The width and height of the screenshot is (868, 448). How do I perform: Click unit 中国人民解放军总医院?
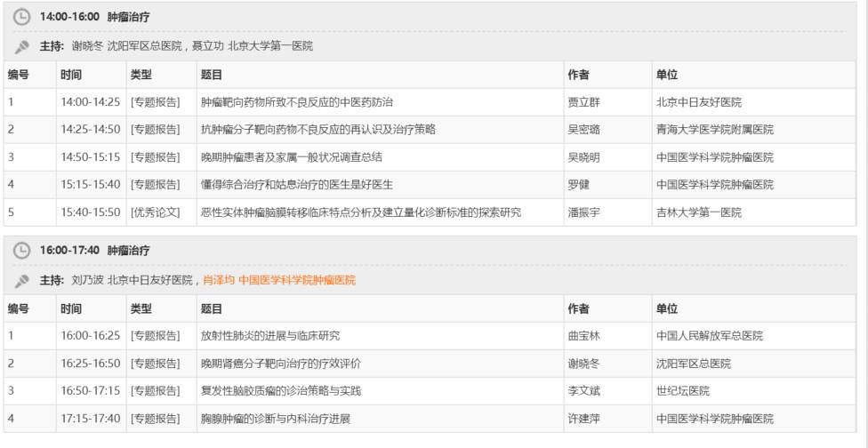point(710,336)
